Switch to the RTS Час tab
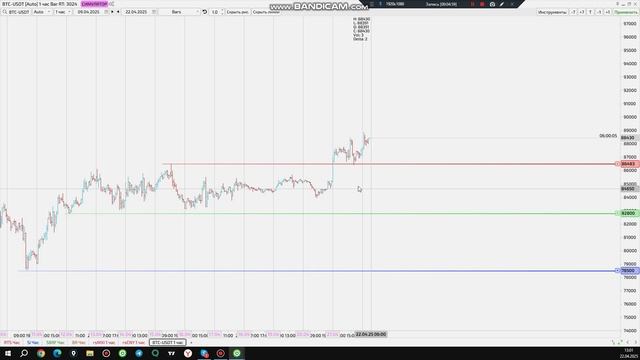Image resolution: width=640 pixels, height=360 pixels. (12, 342)
